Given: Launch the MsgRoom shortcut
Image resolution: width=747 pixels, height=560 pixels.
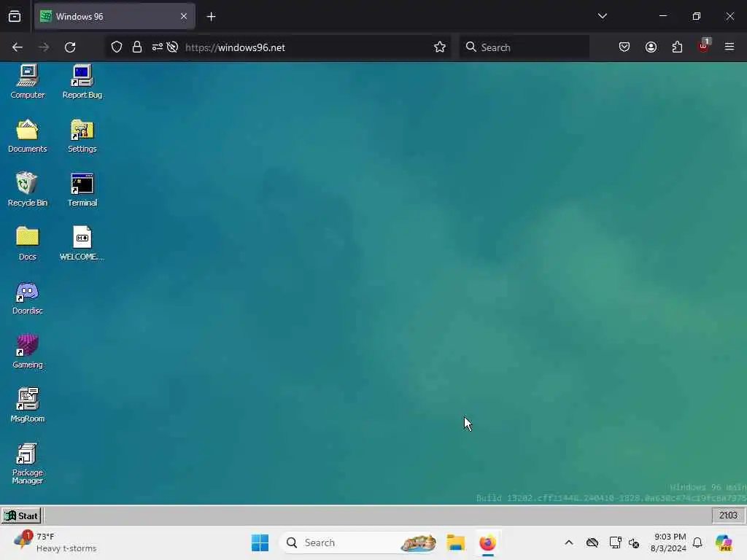Looking at the screenshot, I should pos(27,405).
